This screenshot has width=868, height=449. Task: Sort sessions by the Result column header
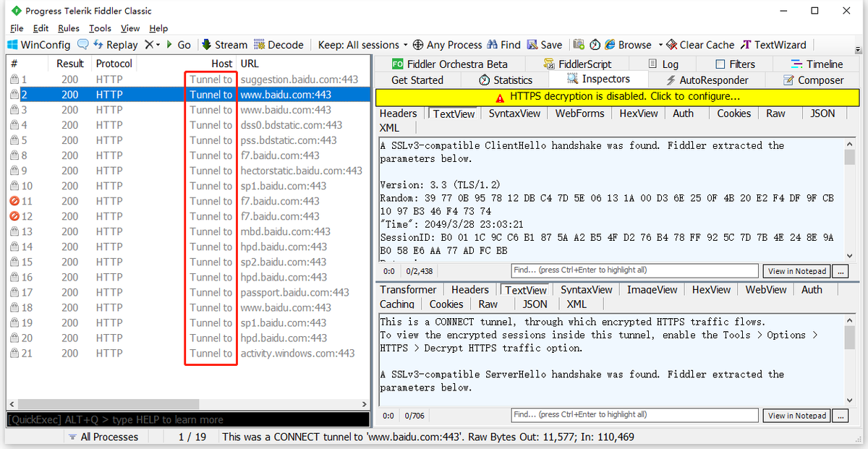pyautogui.click(x=70, y=64)
